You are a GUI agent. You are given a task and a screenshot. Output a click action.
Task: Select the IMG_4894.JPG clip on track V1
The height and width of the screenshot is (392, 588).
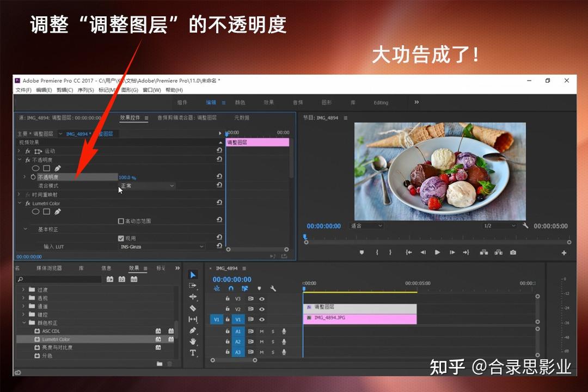click(x=359, y=318)
